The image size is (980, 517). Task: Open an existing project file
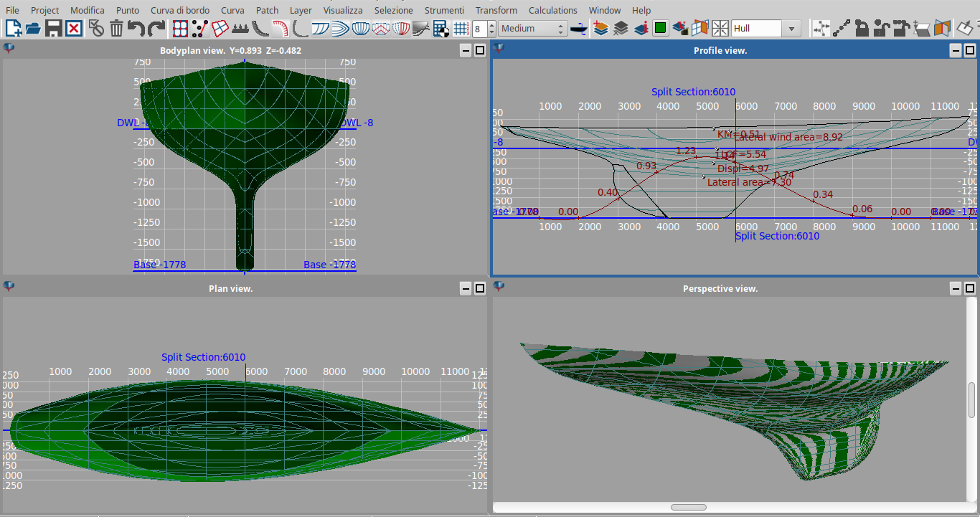33,29
